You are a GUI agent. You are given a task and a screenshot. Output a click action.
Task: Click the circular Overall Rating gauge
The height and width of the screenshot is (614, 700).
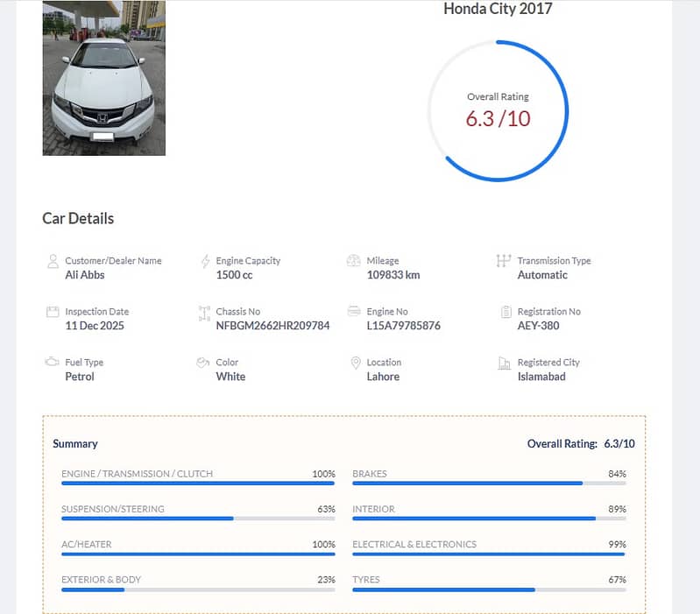coord(498,110)
